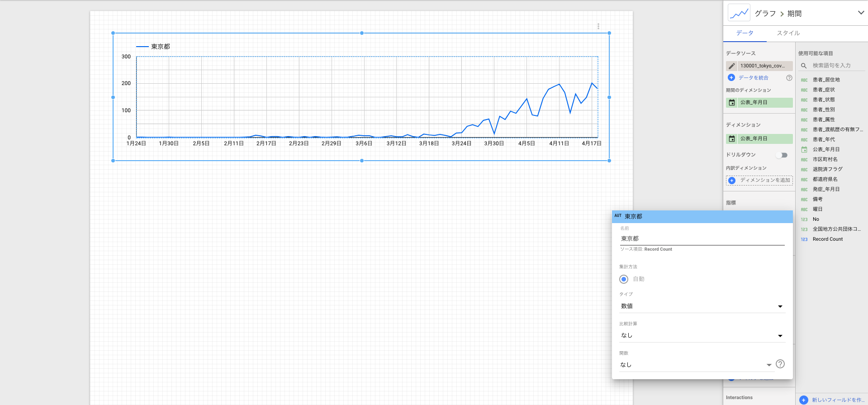Edit the 名前 field containing 東京都
This screenshot has height=405, width=868.
click(x=702, y=238)
